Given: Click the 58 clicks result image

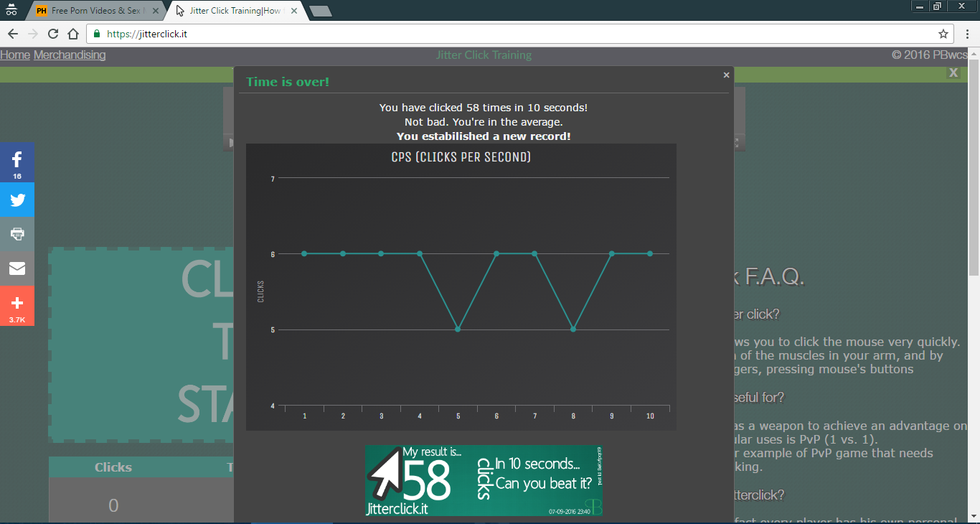Looking at the screenshot, I should pyautogui.click(x=484, y=480).
